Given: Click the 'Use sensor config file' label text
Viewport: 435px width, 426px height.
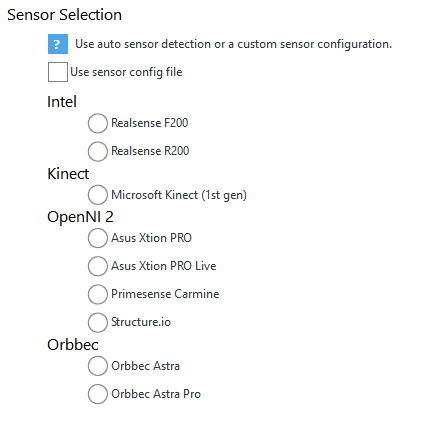Looking at the screenshot, I should [126, 72].
